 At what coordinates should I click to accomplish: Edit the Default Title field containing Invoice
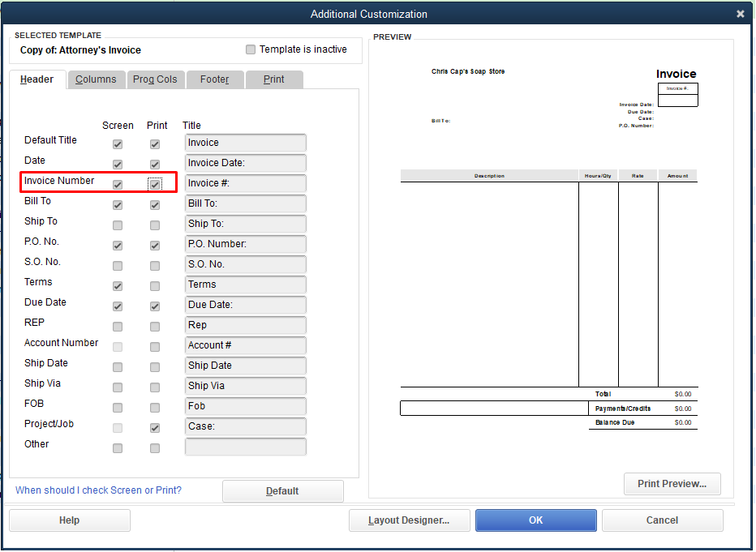[246, 143]
